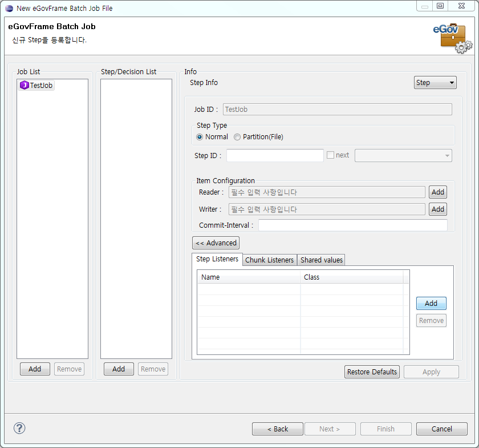Add a step listener

(x=431, y=304)
